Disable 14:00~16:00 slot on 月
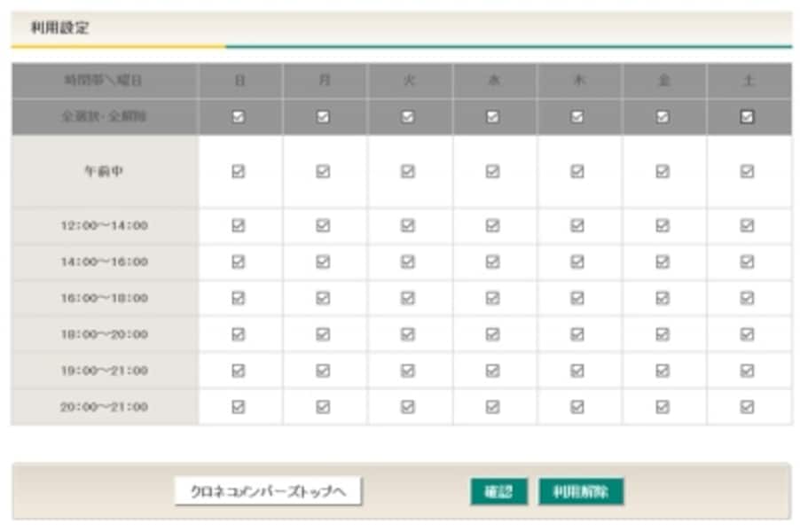This screenshot has height=532, width=800. (323, 262)
